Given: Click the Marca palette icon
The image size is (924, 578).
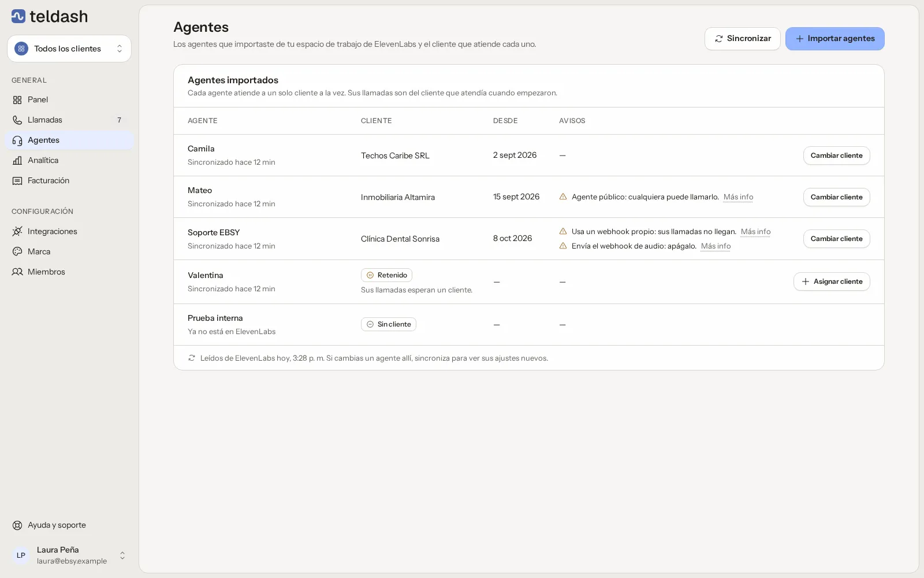Looking at the screenshot, I should [x=17, y=251].
